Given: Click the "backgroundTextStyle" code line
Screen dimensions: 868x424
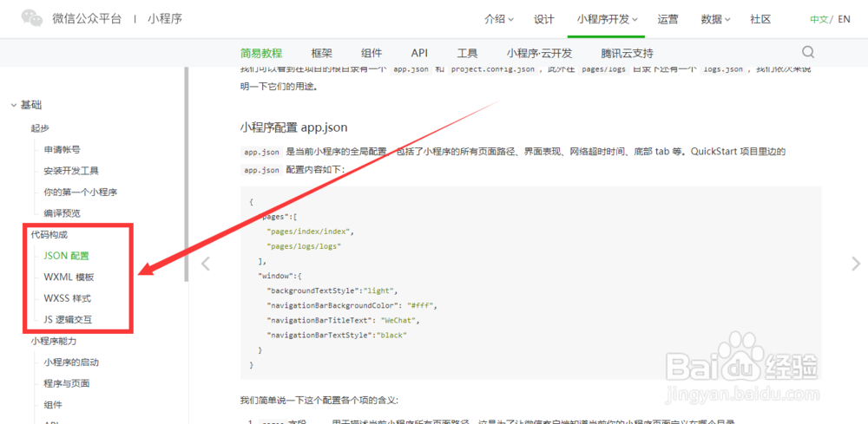Looking at the screenshot, I should click(332, 290).
